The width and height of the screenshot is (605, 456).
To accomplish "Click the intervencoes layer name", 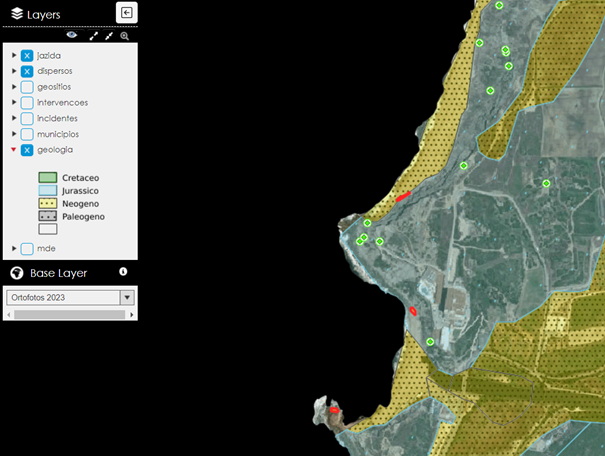I will pyautogui.click(x=63, y=103).
